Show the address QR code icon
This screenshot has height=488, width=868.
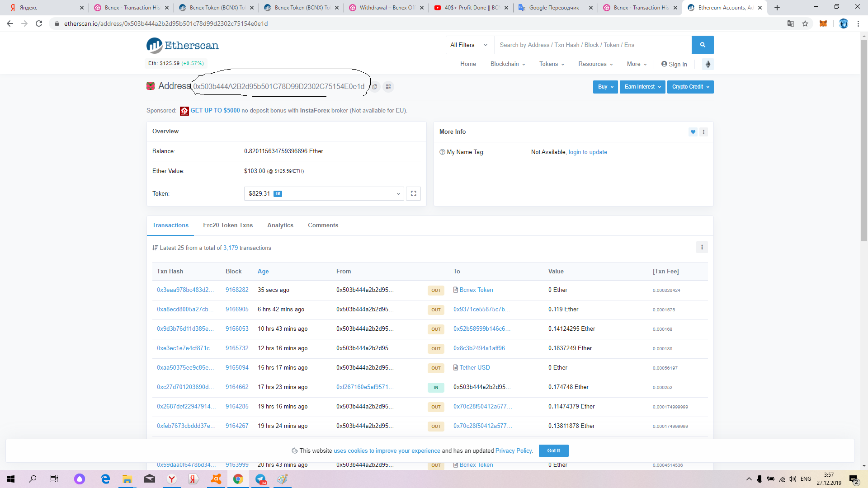point(388,87)
